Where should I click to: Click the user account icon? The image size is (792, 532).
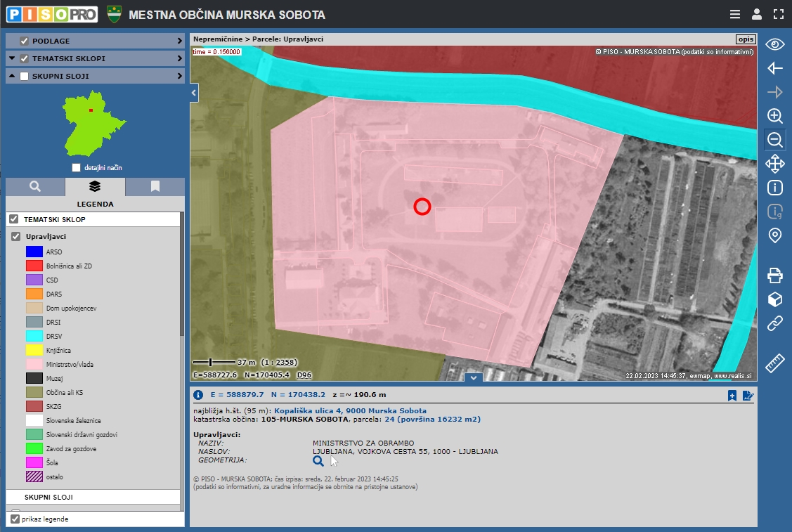tap(756, 14)
